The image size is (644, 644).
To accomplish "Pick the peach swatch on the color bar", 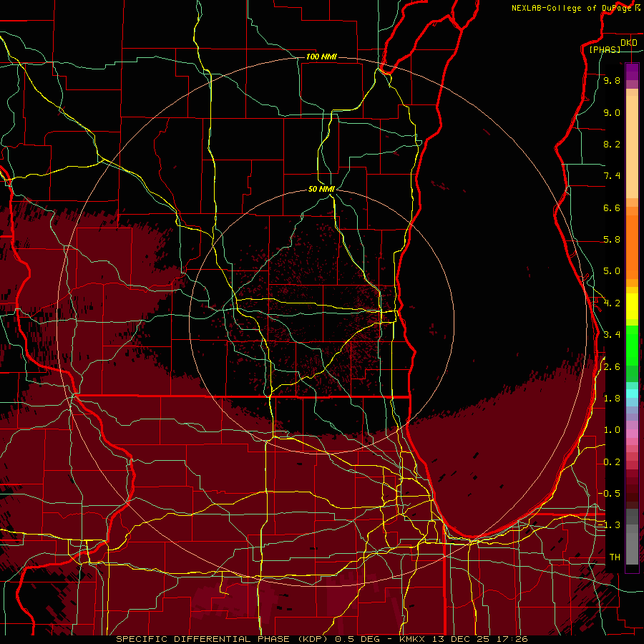I will 632,147.
